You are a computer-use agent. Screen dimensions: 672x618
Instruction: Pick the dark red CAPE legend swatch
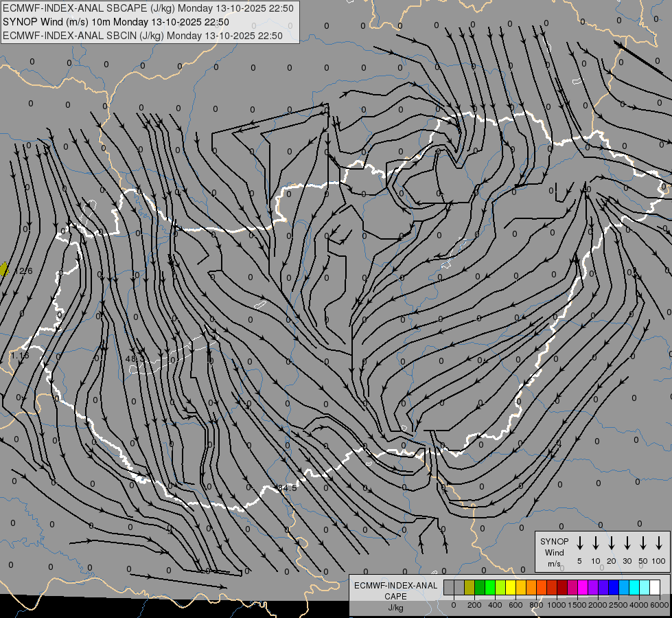pyautogui.click(x=562, y=587)
